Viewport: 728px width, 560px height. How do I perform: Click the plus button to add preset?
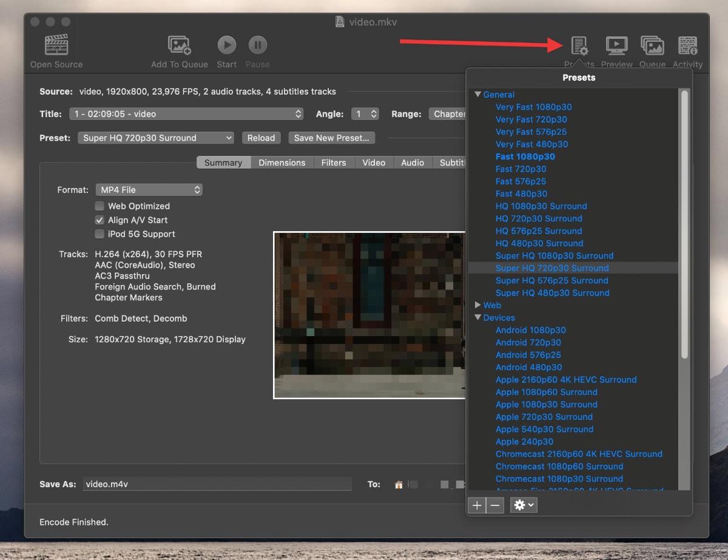click(x=477, y=505)
